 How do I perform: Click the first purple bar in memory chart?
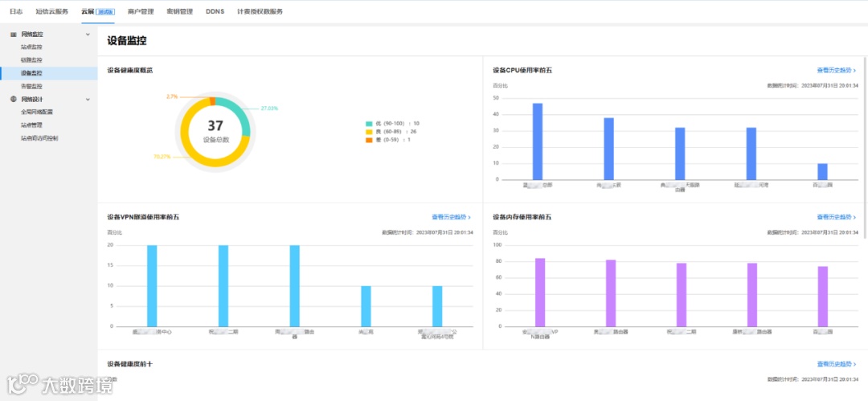(x=540, y=293)
